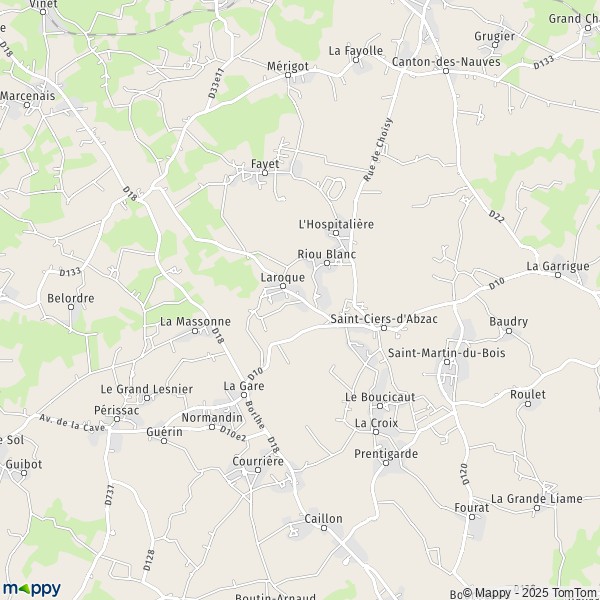Click the Mappy TomTom copyright text

[x=531, y=593]
